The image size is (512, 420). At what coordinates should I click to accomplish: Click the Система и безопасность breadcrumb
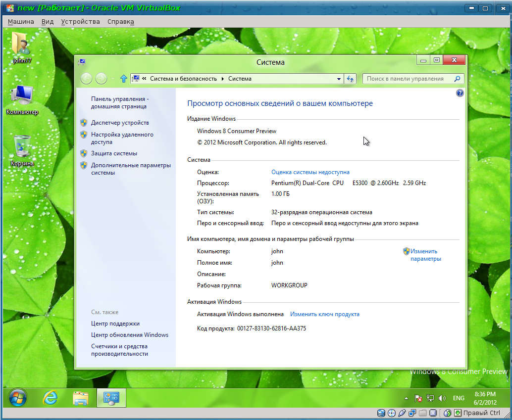183,79
